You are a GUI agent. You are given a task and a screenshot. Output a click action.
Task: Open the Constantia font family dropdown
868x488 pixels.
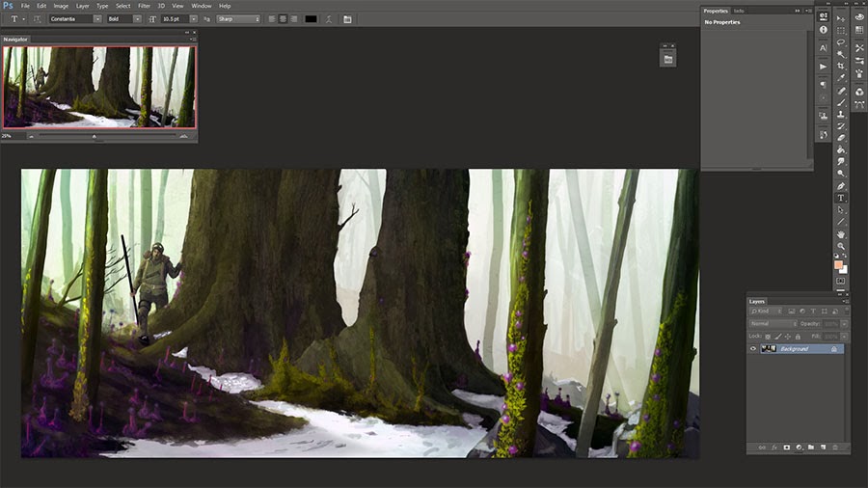click(x=76, y=19)
